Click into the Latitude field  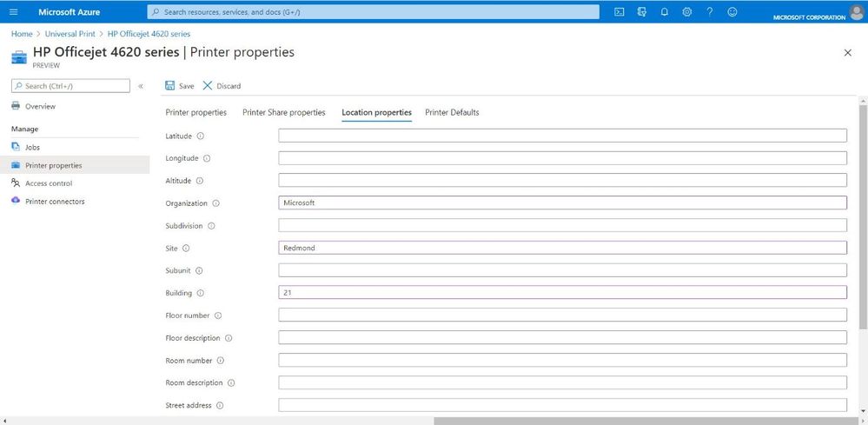click(562, 136)
